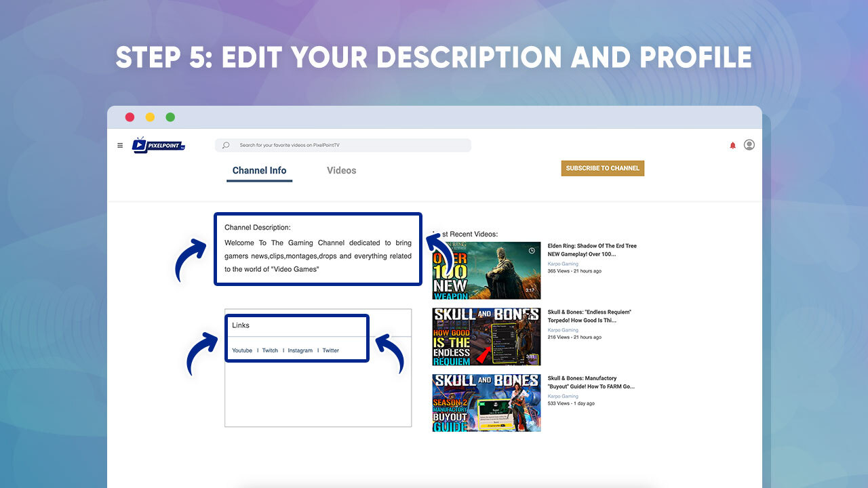Click the Links heading
Image resolution: width=868 pixels, height=488 pixels.
241,325
